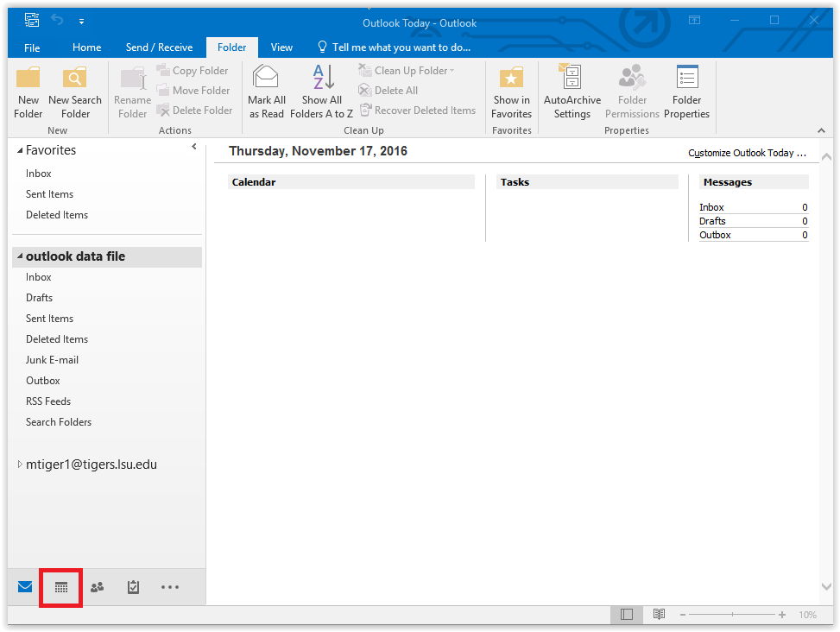Switch to Mail view envelope icon
Screen dimensions: 840x632
25,587
